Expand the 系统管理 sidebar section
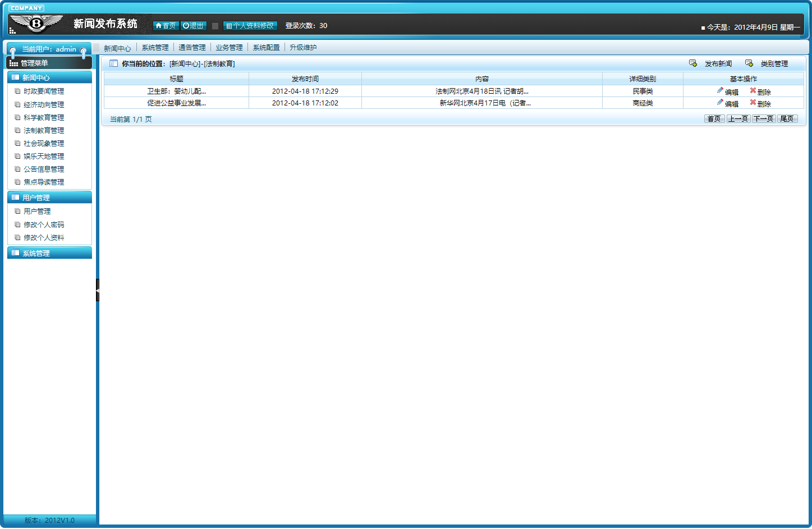The image size is (812, 529). click(x=49, y=253)
